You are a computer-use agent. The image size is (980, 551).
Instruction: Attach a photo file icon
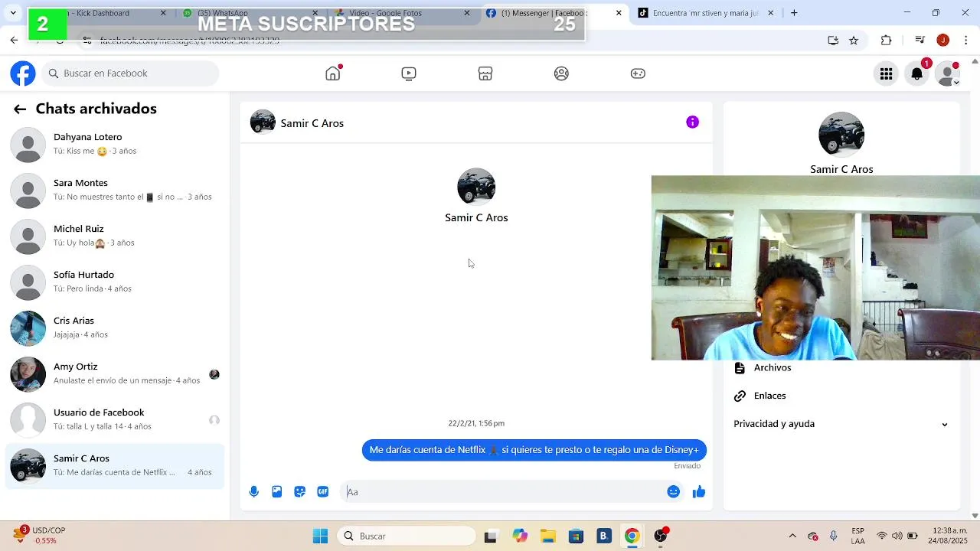pos(277,492)
